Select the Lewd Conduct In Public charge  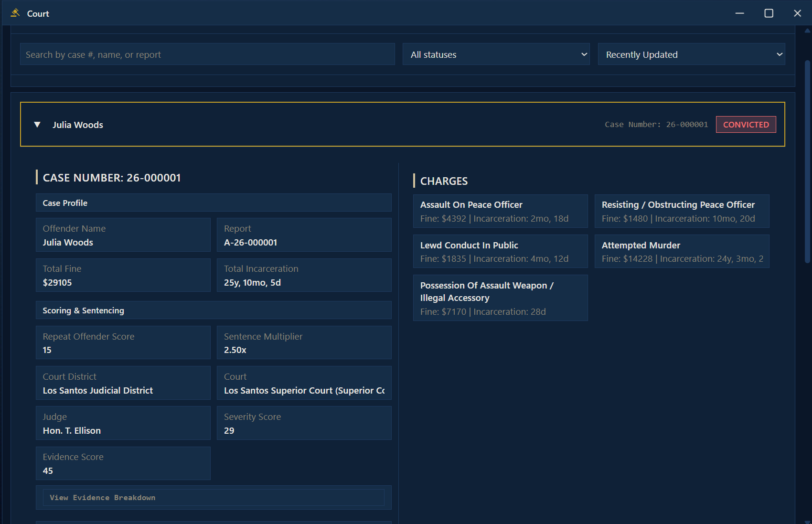click(x=500, y=251)
